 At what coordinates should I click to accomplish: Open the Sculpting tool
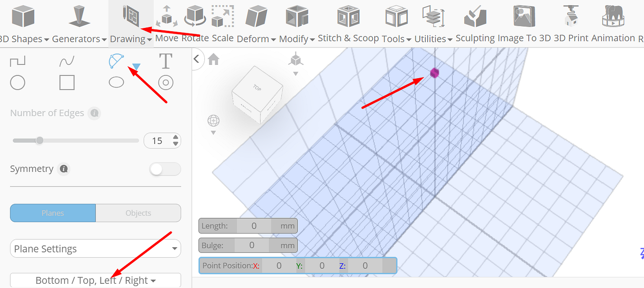tap(475, 19)
